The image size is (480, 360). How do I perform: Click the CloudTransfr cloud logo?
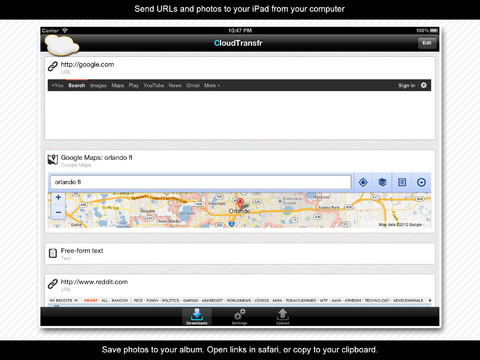62,45
